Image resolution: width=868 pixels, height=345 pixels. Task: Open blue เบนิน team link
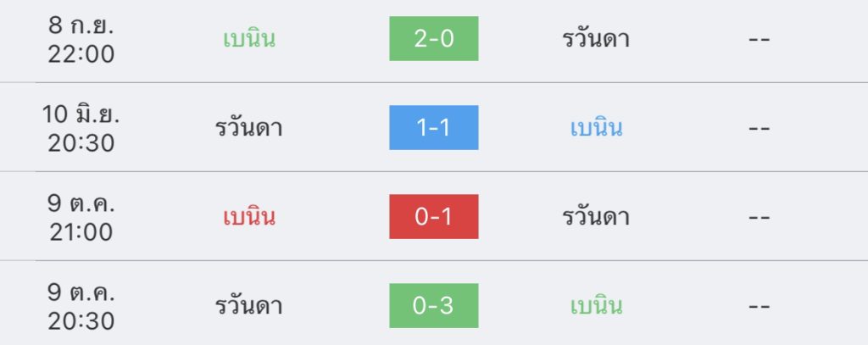pyautogui.click(x=597, y=128)
